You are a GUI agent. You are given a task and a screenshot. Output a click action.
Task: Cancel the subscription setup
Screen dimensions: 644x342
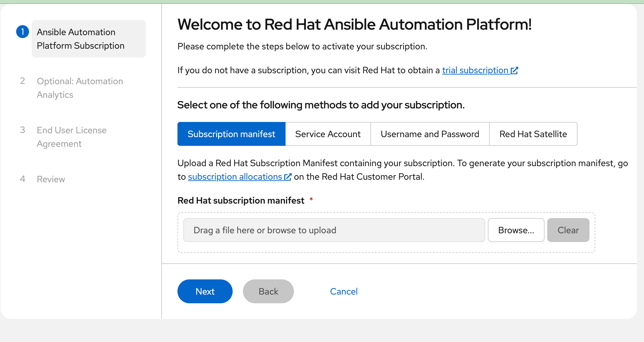point(344,291)
